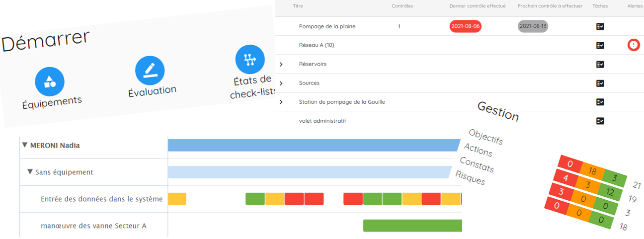Open Objectifs in the Gestion menu
This screenshot has width=644, height=239.
pyautogui.click(x=485, y=137)
